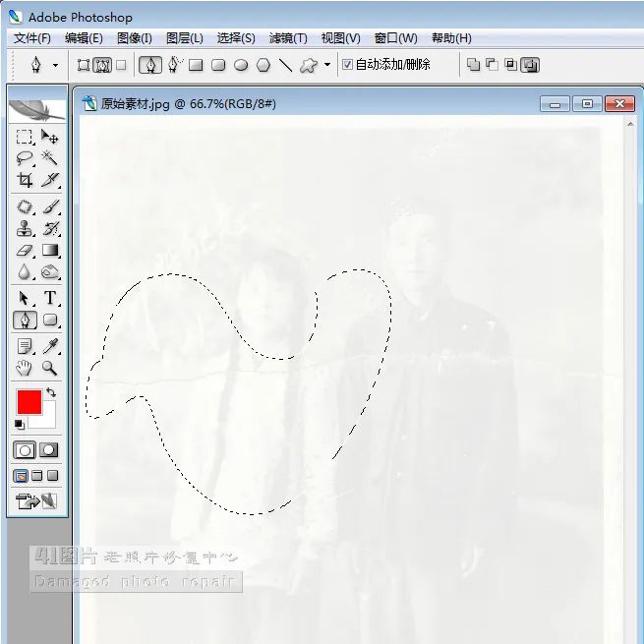
Task: Select the Rounded Rectangle shape tool in toolbox
Action: click(50, 320)
